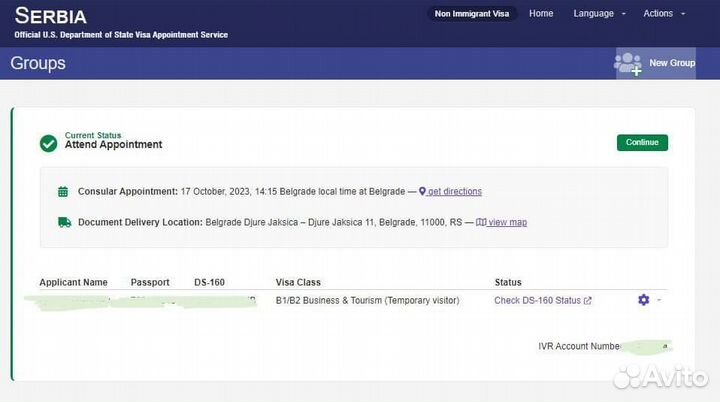This screenshot has height=402, width=720.
Task: Expand the caret arrow next to the gear
Action: 659,300
